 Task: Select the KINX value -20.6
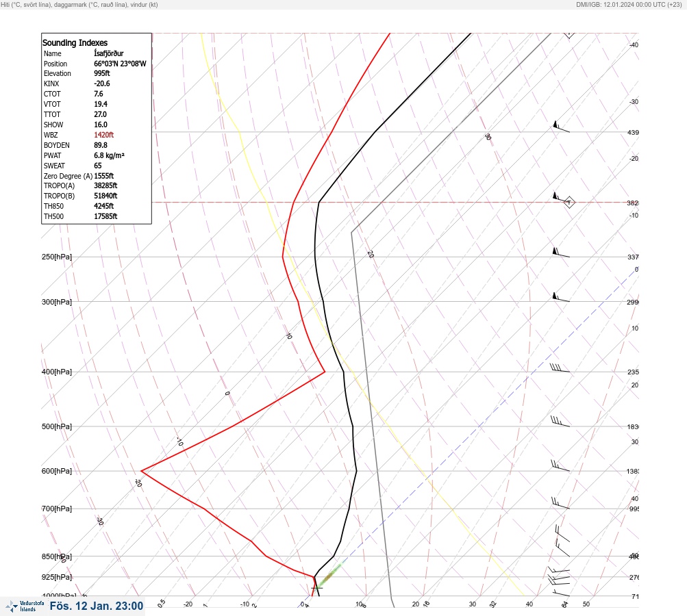click(x=101, y=84)
